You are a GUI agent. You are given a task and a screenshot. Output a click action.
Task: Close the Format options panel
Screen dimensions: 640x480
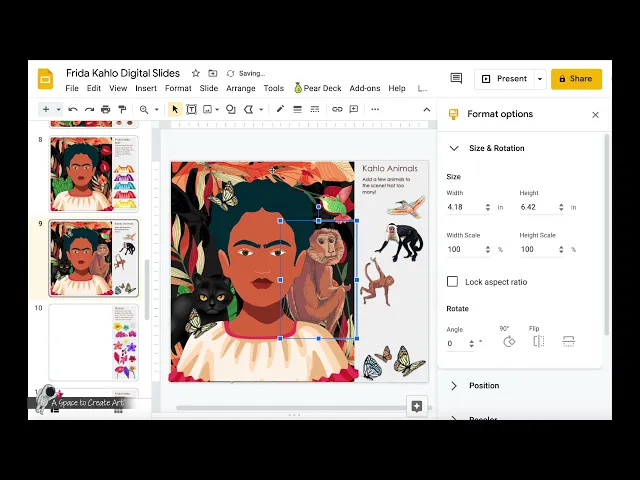[595, 115]
